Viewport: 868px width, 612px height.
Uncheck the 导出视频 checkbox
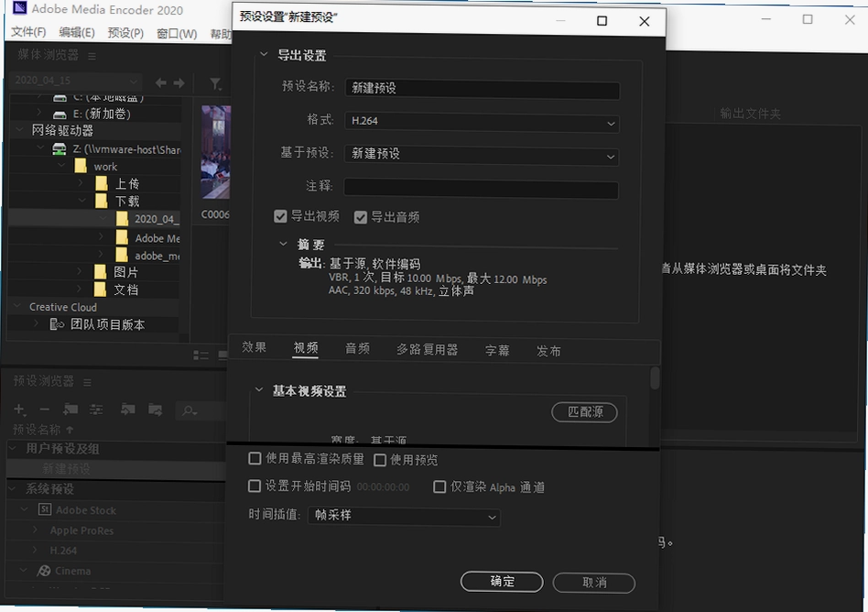tap(281, 216)
